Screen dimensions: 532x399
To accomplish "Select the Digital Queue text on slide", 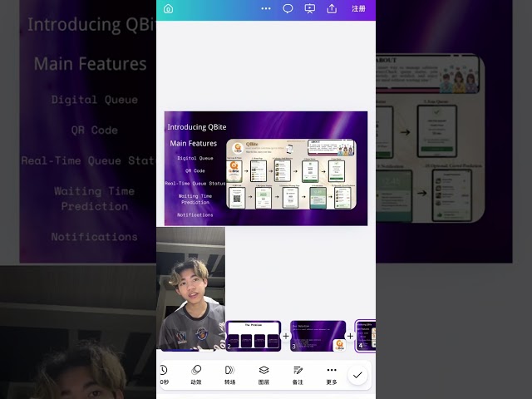I will pos(195,158).
